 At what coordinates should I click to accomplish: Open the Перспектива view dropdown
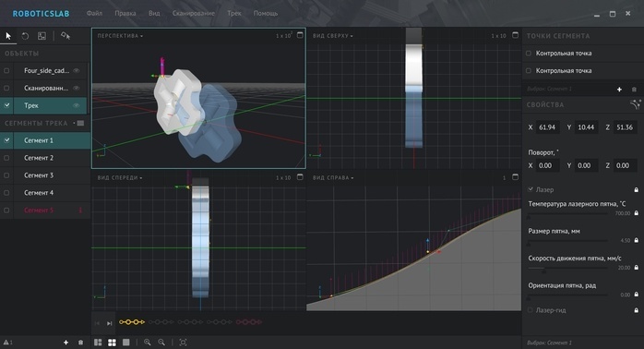120,36
